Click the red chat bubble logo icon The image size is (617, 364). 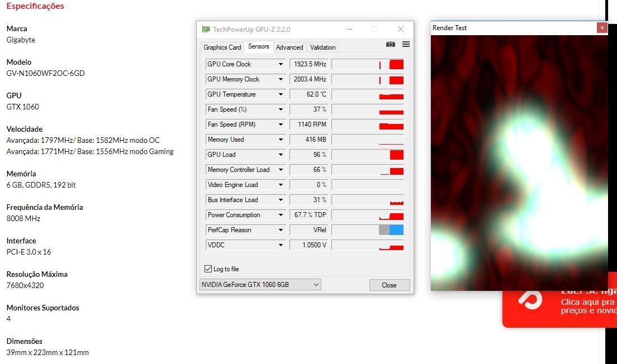pyautogui.click(x=530, y=301)
